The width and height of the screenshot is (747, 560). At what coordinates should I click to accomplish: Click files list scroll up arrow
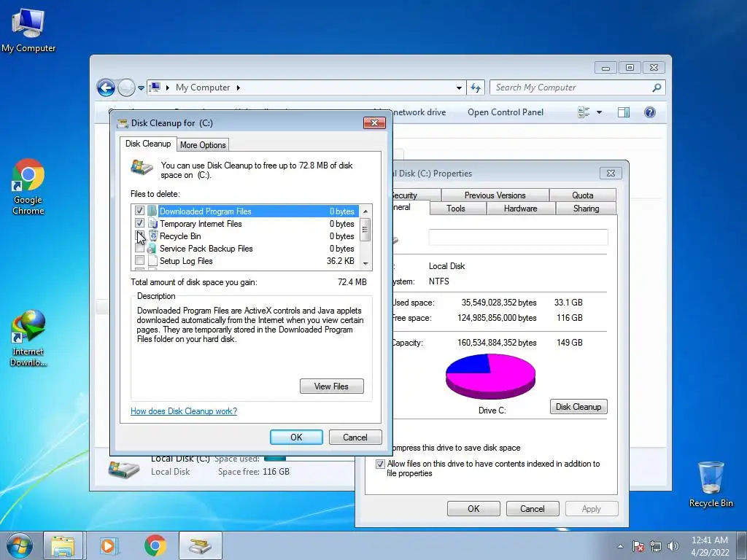coord(365,211)
